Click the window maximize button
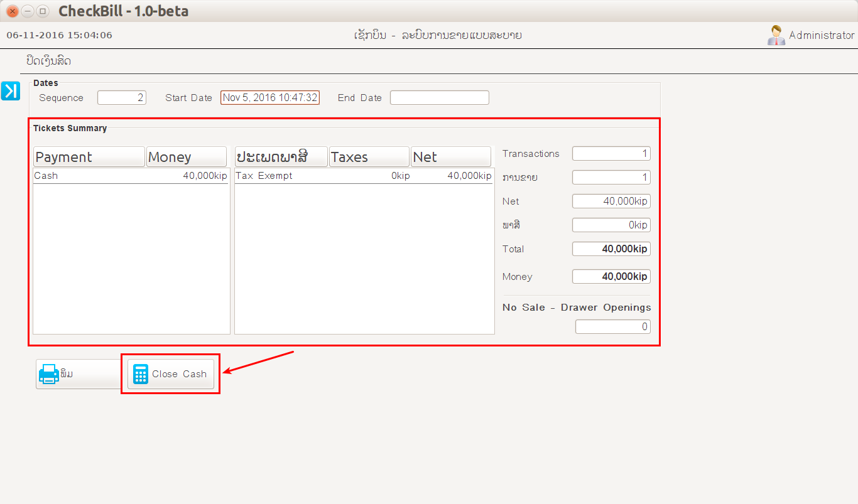Image resolution: width=858 pixels, height=504 pixels. tap(43, 11)
